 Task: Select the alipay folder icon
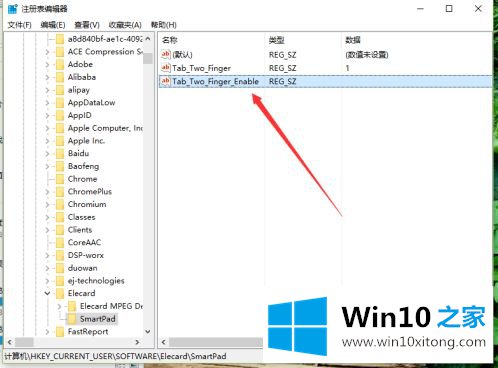point(60,90)
